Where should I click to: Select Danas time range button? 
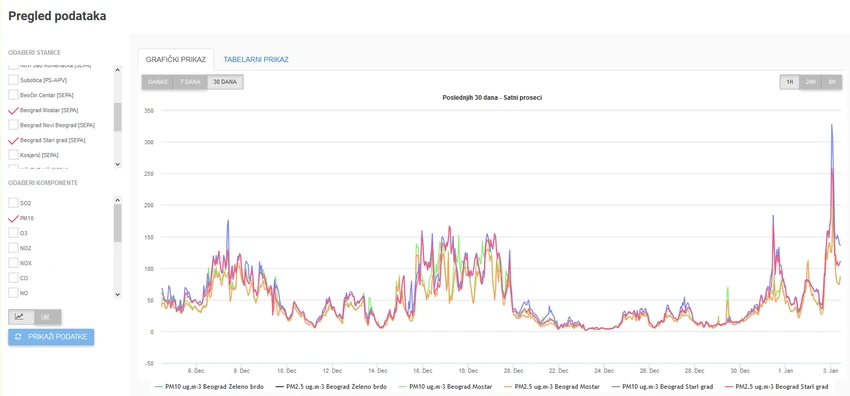158,82
